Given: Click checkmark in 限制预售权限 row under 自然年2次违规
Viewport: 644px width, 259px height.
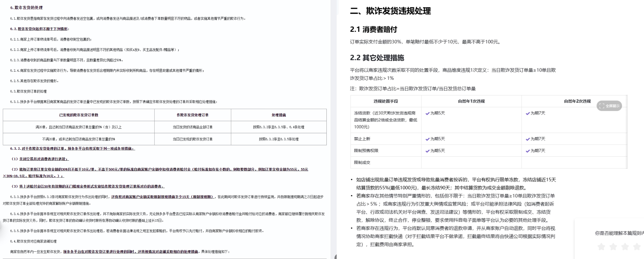Looking at the screenshot, I should (x=528, y=151).
